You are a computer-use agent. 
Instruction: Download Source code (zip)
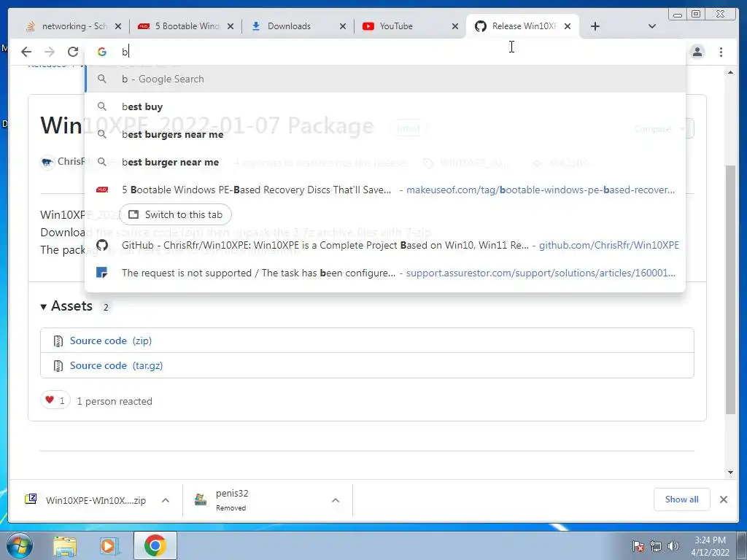point(111,341)
